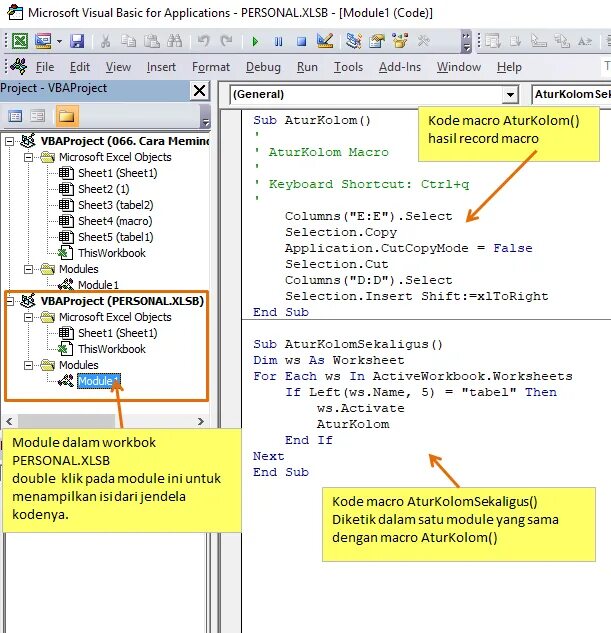611x633 pixels.
Task: Select Sheet2 (1) in the project tree
Action: tap(103, 189)
